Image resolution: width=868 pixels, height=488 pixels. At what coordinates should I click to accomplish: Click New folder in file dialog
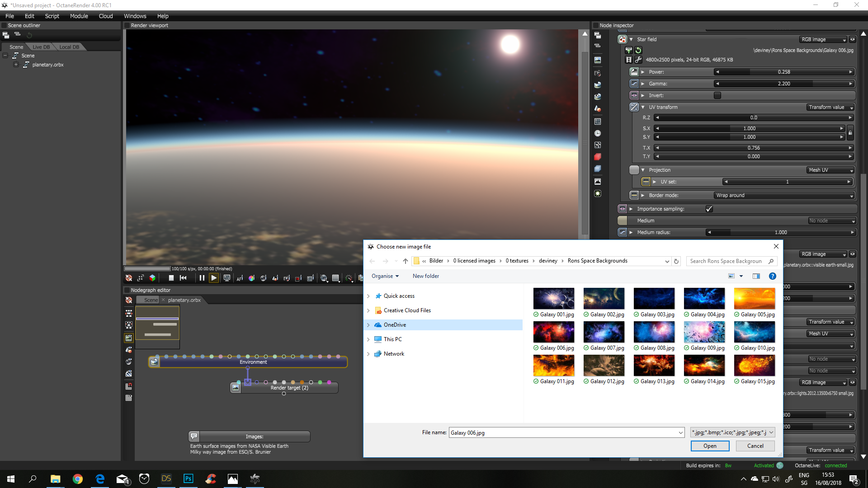tap(425, 276)
